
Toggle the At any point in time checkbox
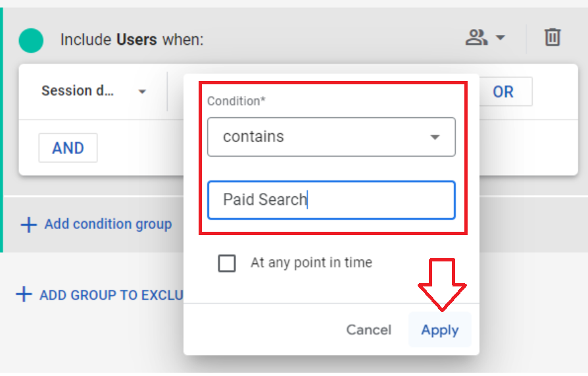[227, 263]
